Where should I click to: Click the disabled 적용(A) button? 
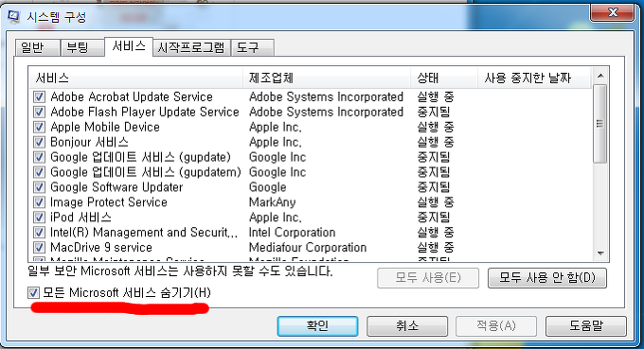[x=496, y=326]
